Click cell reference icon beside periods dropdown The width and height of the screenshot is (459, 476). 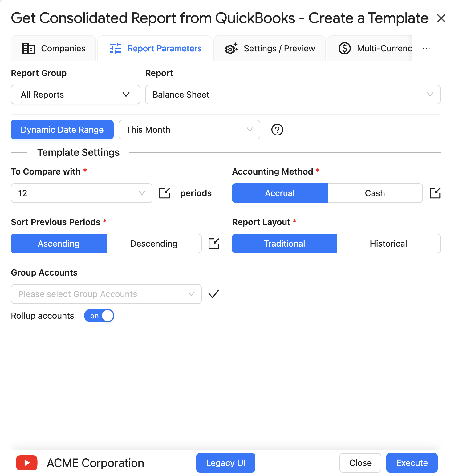[x=165, y=193]
